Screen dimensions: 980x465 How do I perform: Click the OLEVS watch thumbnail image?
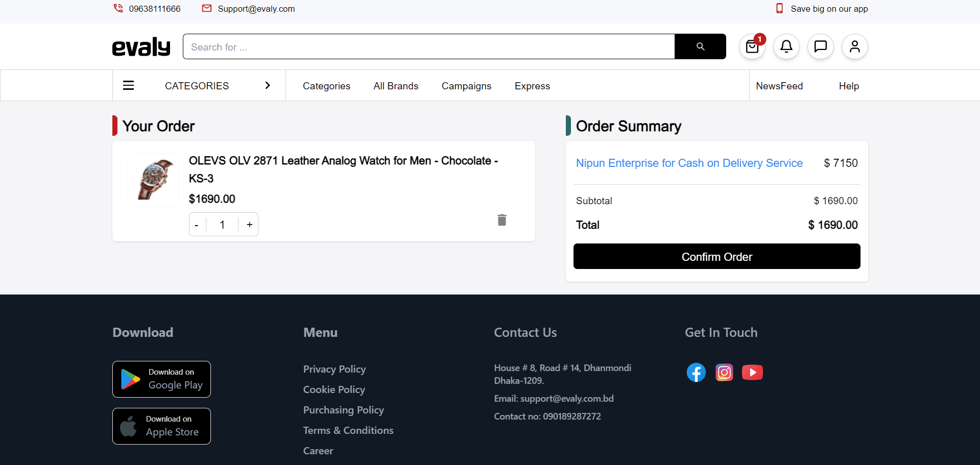(153, 180)
